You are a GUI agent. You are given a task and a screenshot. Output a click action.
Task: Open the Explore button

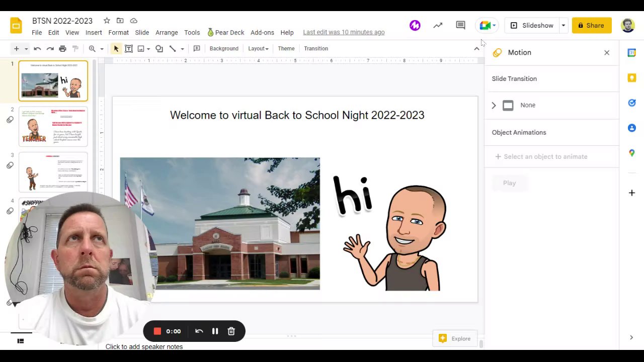[x=455, y=338]
